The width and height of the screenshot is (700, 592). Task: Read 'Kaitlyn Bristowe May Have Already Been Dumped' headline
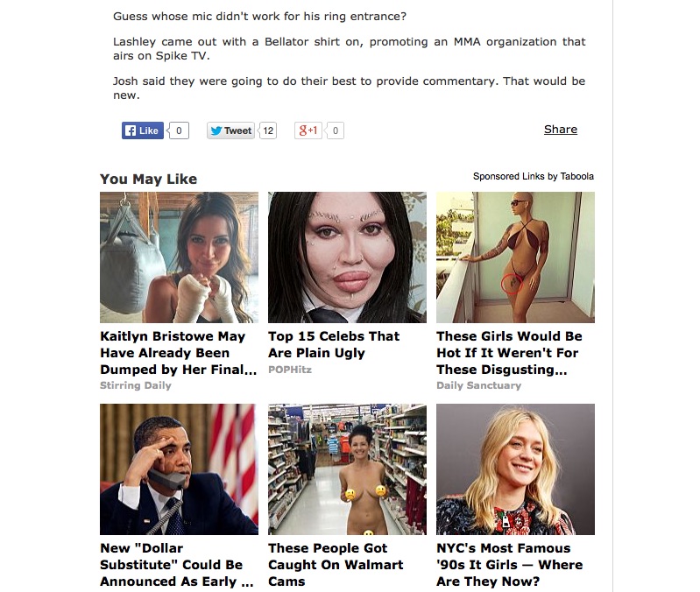(x=179, y=353)
